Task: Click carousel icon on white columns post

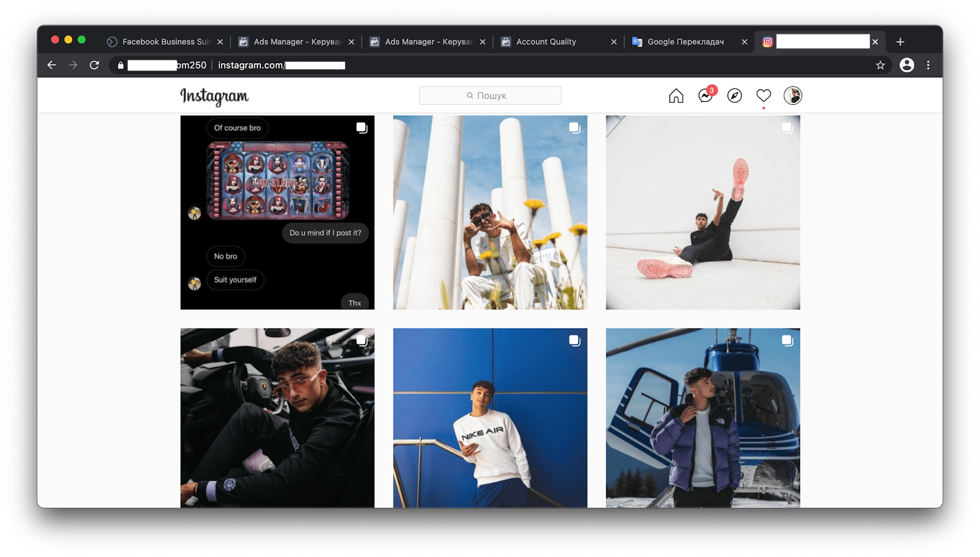Action: (575, 127)
